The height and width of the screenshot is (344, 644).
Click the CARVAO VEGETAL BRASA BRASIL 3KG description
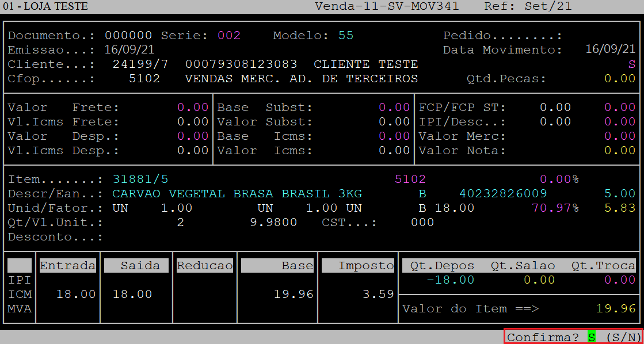(237, 194)
